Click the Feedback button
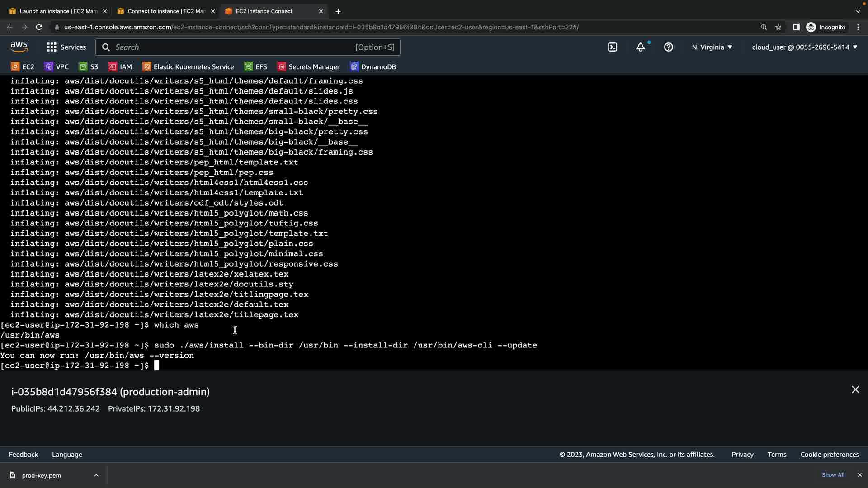Screen dimensions: 868x488 pos(24,455)
